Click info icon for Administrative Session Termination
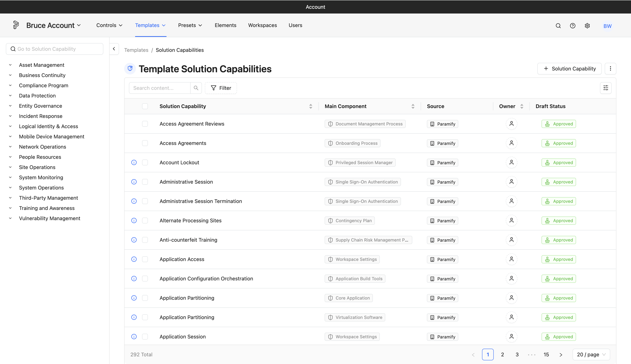631x364 pixels. pos(134,201)
